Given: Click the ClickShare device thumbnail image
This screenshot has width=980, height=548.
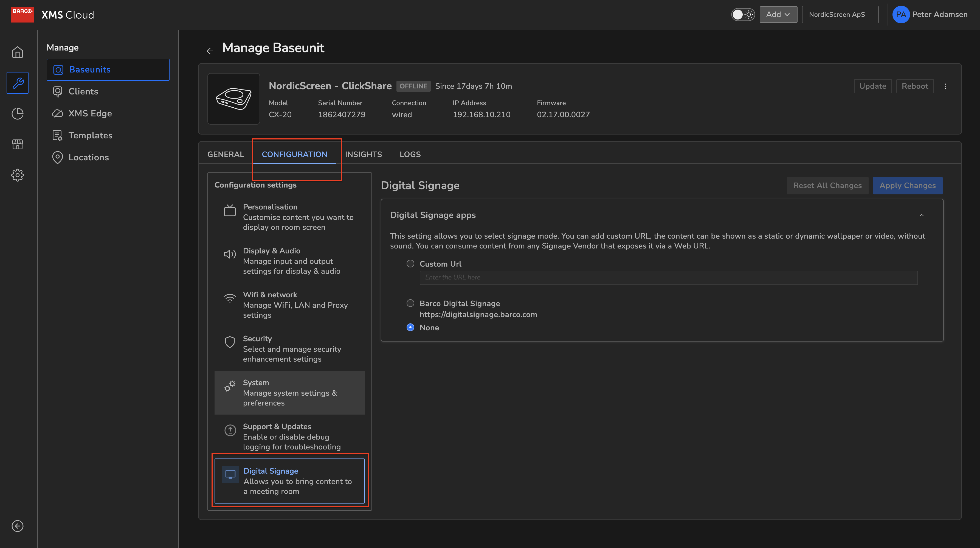Looking at the screenshot, I should 233,99.
